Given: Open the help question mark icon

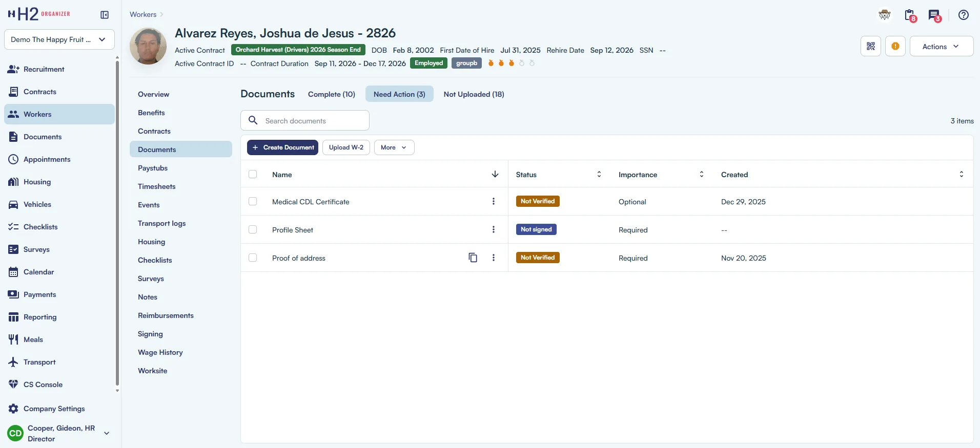Looking at the screenshot, I should tap(964, 15).
